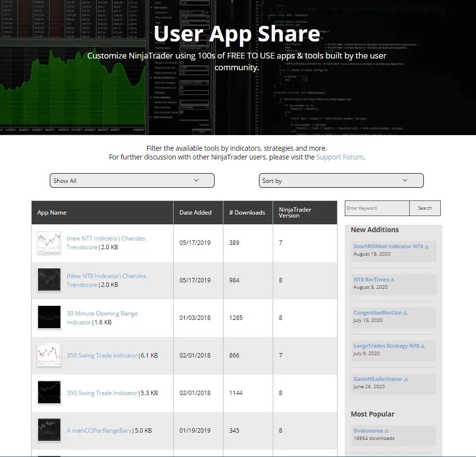Viewport: 476px width, 457px height.
Task: Open StochRSIMod Indicator NT8 in New Additions
Action: click(388, 246)
